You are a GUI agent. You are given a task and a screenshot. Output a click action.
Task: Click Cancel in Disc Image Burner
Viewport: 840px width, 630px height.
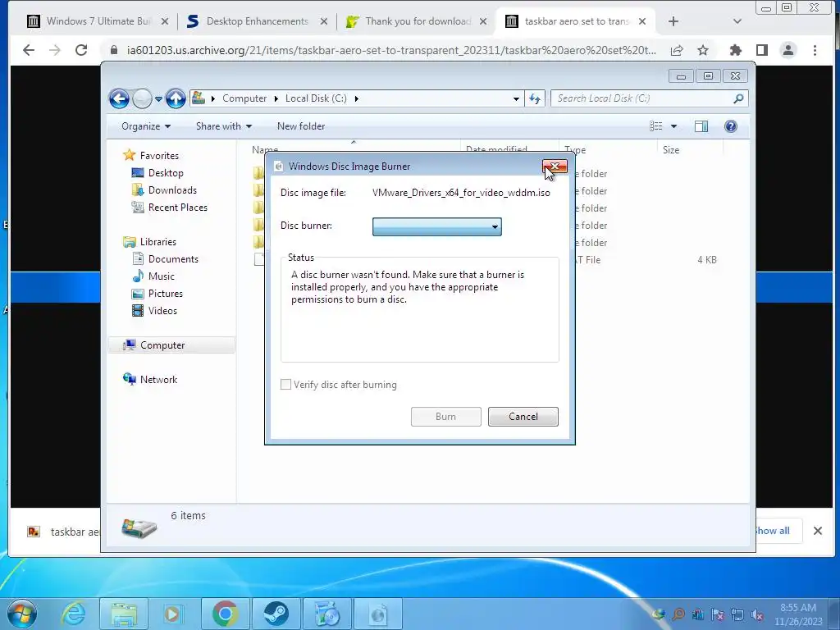click(x=523, y=417)
